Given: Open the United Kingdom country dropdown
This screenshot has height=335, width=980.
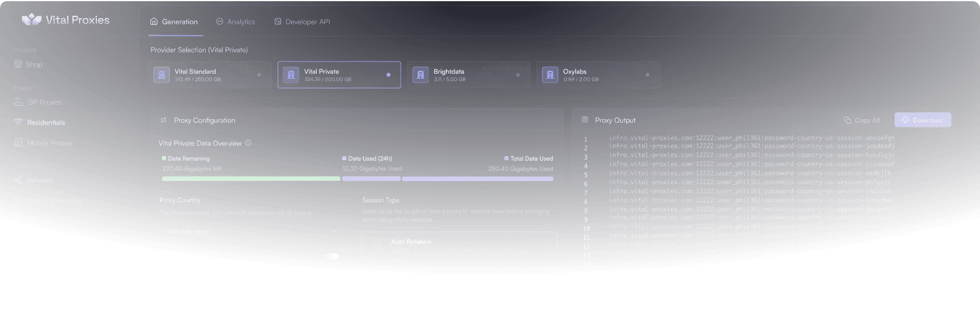Looking at the screenshot, I should 250,232.
